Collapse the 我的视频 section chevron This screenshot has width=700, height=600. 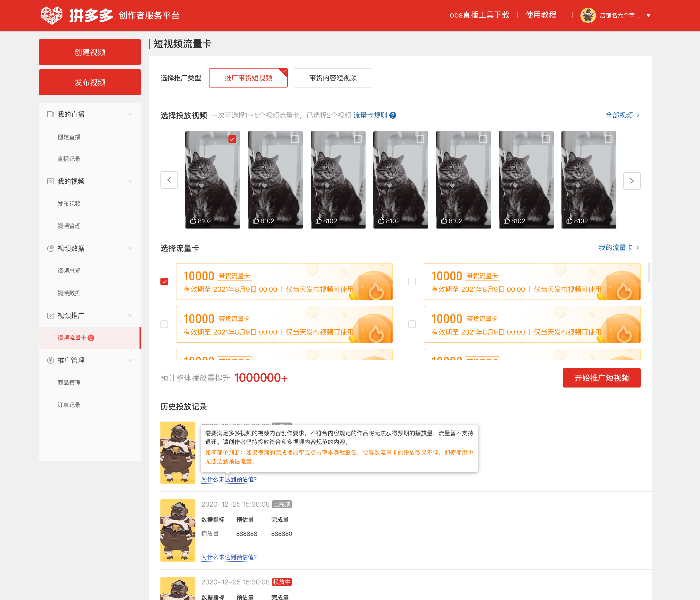point(130,181)
